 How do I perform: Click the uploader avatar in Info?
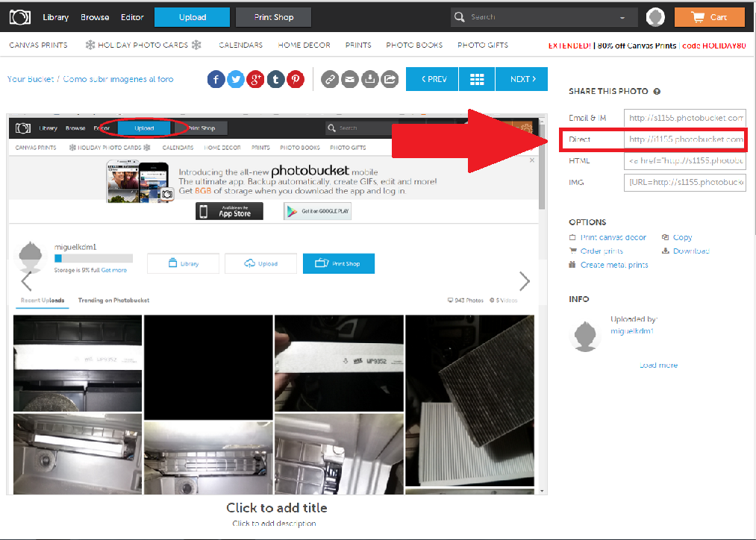[x=585, y=336]
